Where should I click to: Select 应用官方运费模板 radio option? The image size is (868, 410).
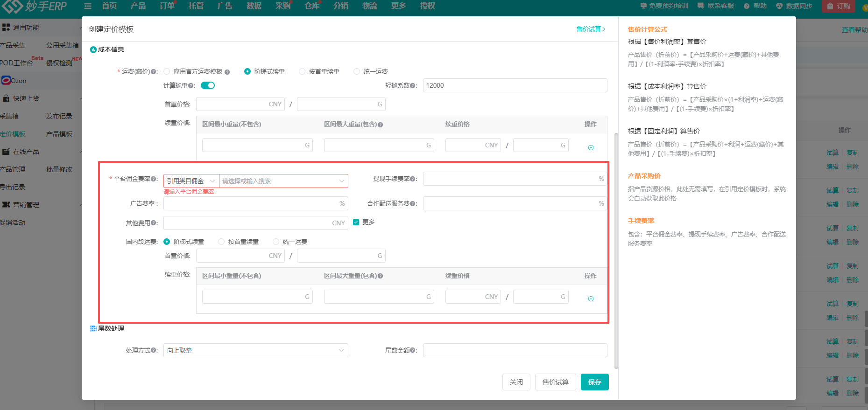[x=167, y=71]
